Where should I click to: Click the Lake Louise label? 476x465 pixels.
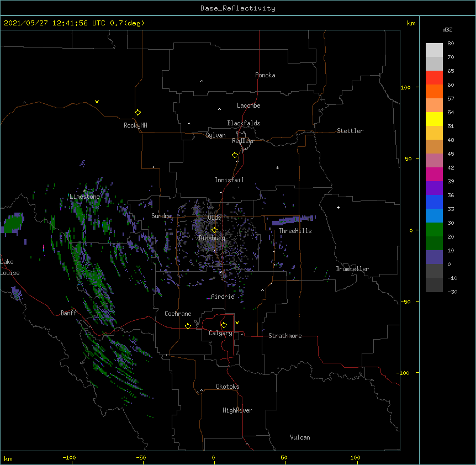click(10, 267)
